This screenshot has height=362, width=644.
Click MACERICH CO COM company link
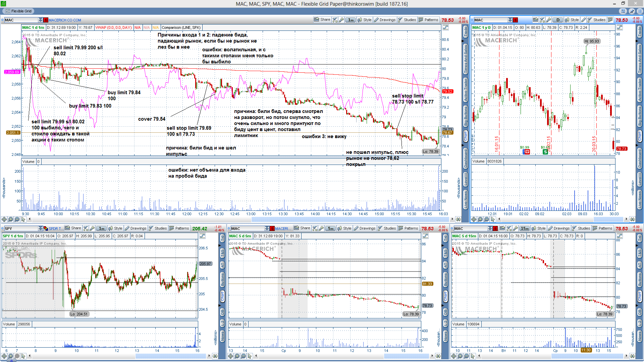[x=65, y=20]
